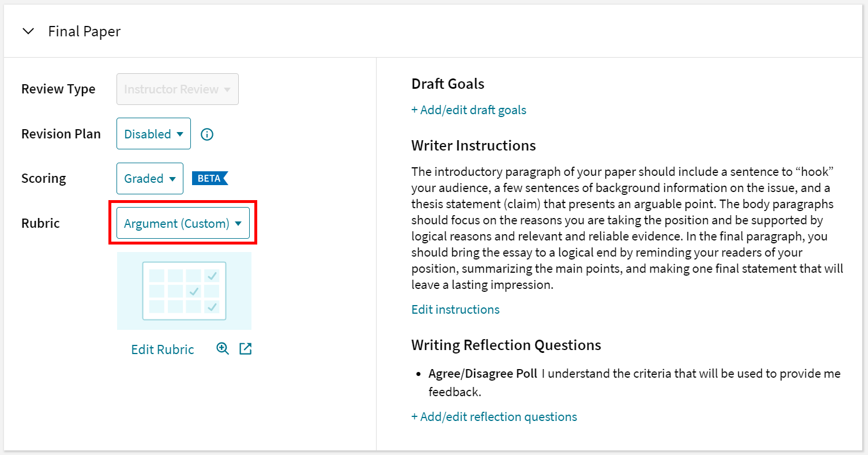This screenshot has height=455, width=868.
Task: Open the rubric in a new window
Action: [x=245, y=348]
